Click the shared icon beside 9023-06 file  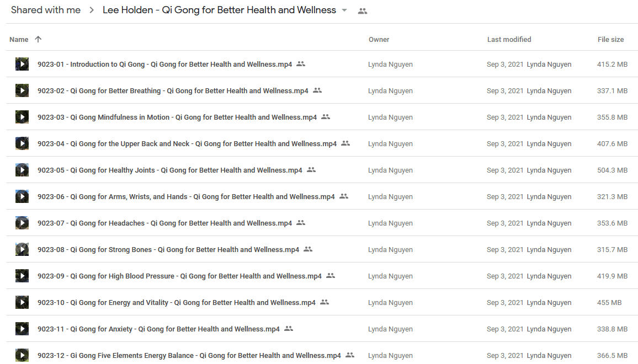pyautogui.click(x=344, y=196)
